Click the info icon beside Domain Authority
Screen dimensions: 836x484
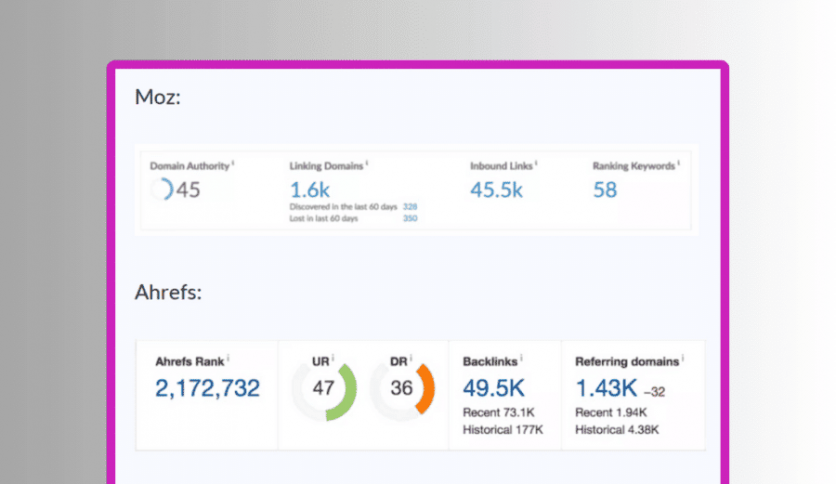233,163
